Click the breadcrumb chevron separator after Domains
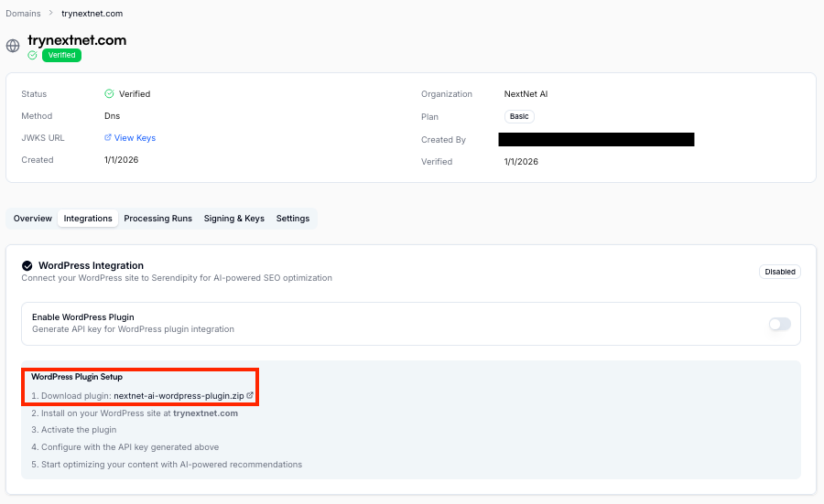 pyautogui.click(x=51, y=13)
